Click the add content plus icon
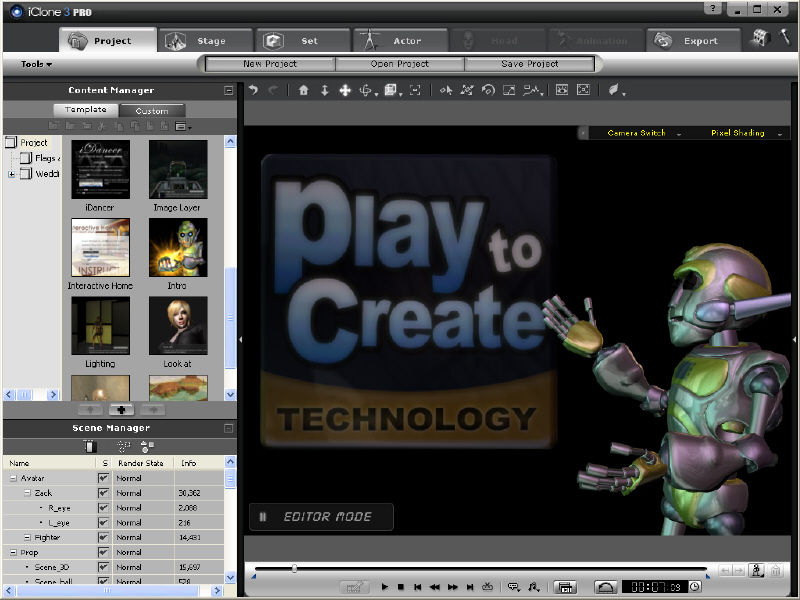The image size is (800, 600). [x=121, y=409]
